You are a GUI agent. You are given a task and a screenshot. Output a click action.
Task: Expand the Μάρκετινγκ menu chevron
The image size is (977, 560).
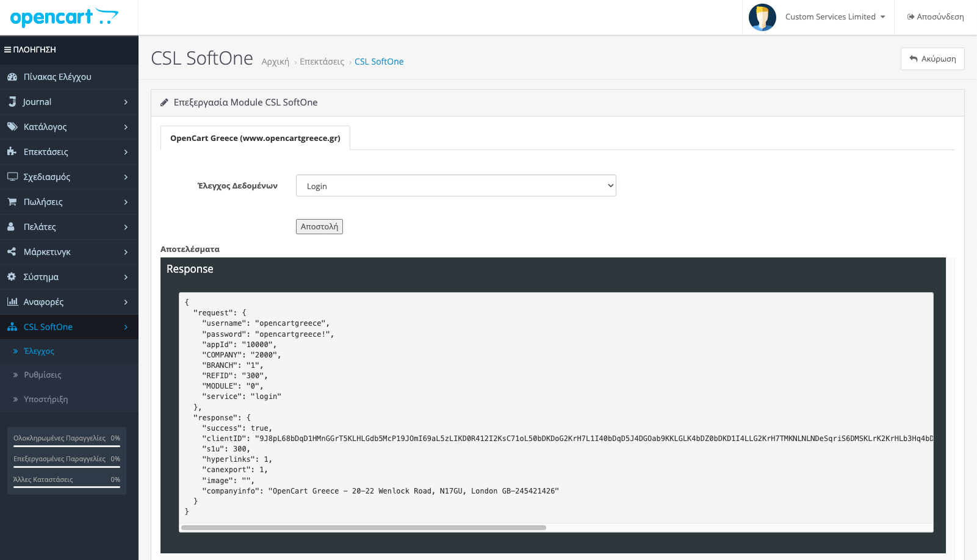click(x=126, y=252)
